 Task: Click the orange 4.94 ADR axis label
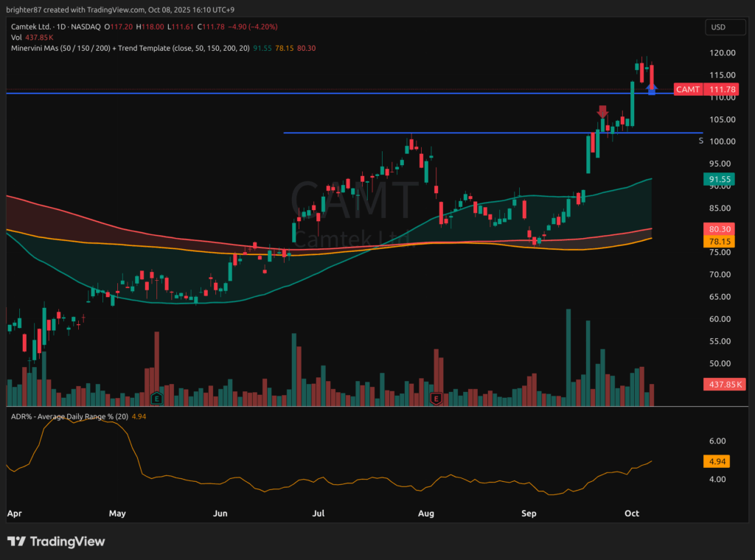720,462
